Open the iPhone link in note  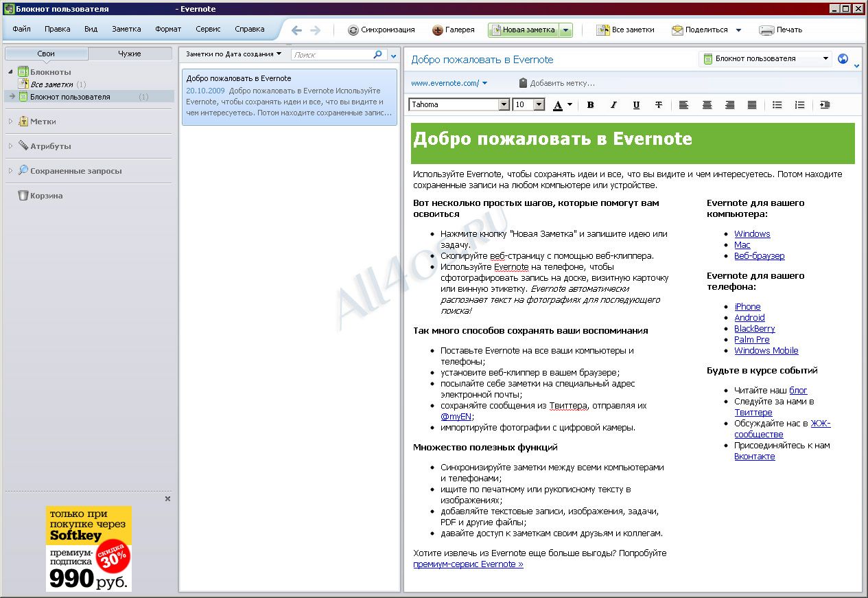tap(747, 307)
